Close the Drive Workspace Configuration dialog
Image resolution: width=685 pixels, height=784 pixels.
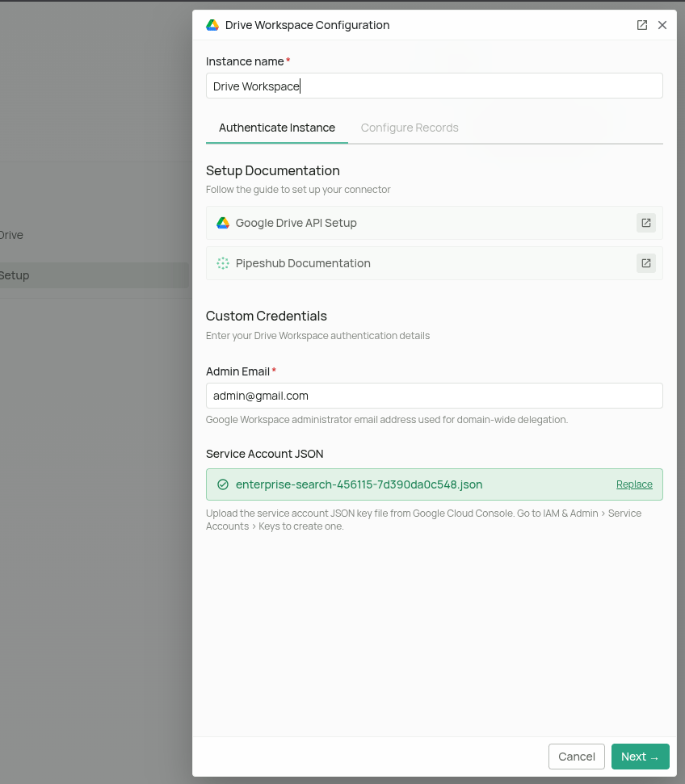point(662,25)
